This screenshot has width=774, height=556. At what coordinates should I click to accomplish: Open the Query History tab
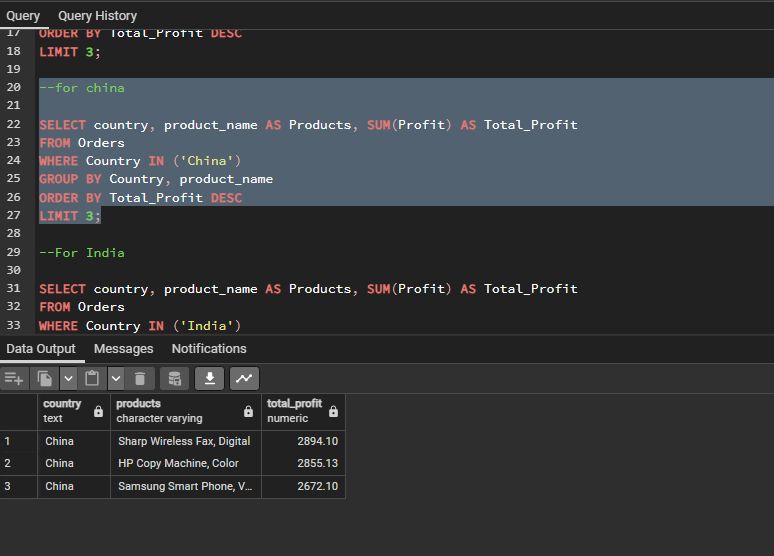[x=97, y=16]
